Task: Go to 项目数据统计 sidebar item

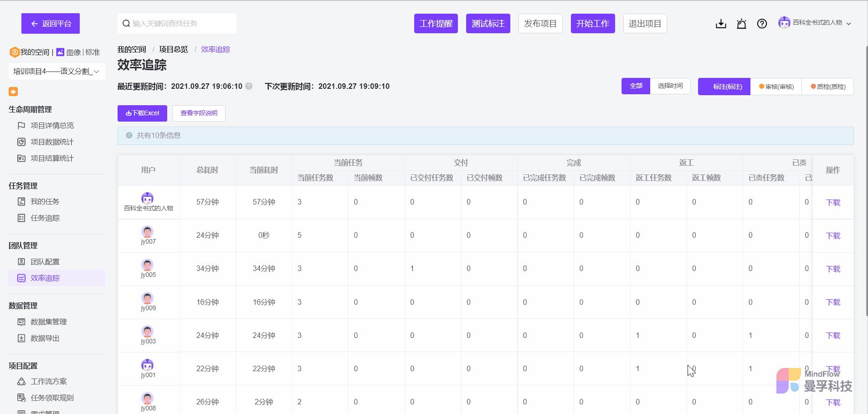Action: pyautogui.click(x=51, y=142)
